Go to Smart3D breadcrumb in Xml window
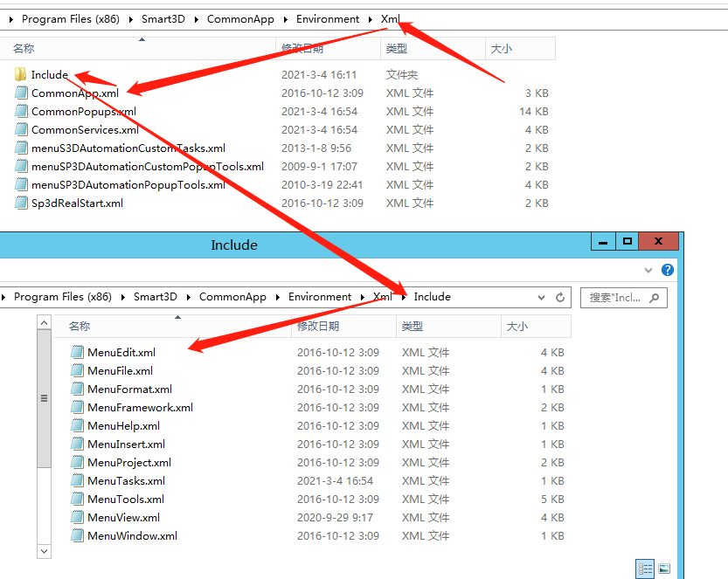This screenshot has width=728, height=579. point(163,19)
